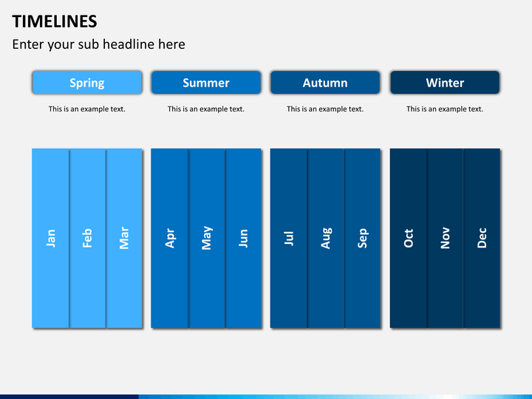Click the Apr month bar
This screenshot has height=399, width=532.
(x=170, y=238)
